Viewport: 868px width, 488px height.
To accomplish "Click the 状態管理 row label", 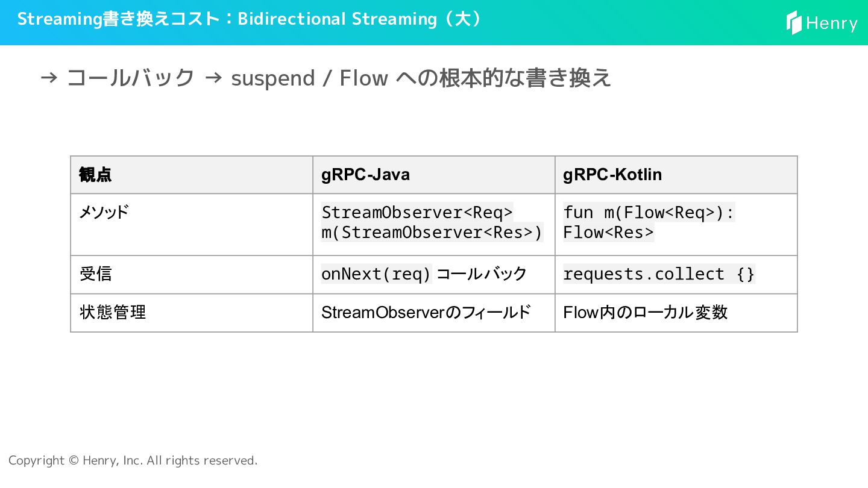I will pyautogui.click(x=113, y=312).
